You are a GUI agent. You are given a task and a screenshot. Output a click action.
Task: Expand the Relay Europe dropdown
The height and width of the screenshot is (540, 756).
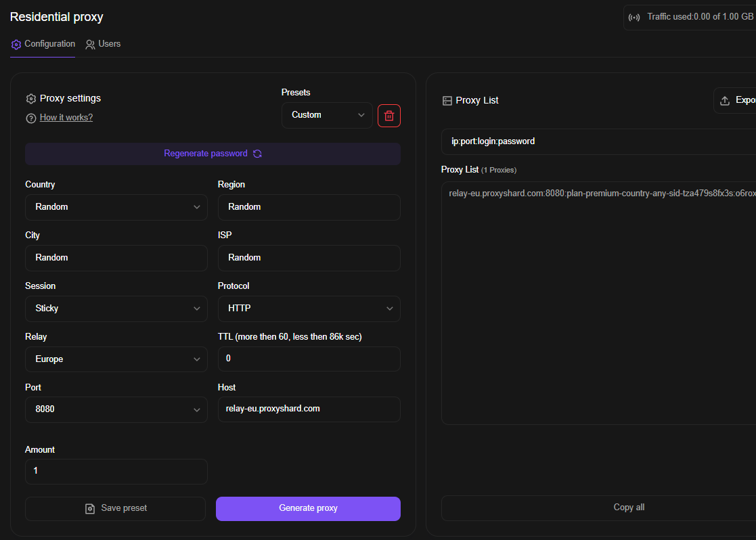point(116,359)
